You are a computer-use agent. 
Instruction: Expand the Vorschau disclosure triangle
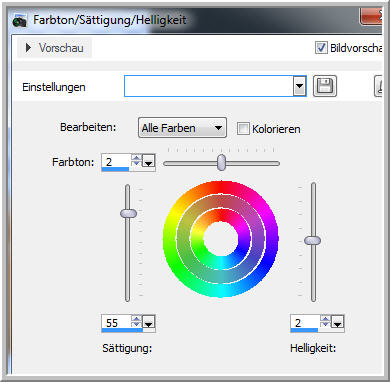[x=28, y=48]
